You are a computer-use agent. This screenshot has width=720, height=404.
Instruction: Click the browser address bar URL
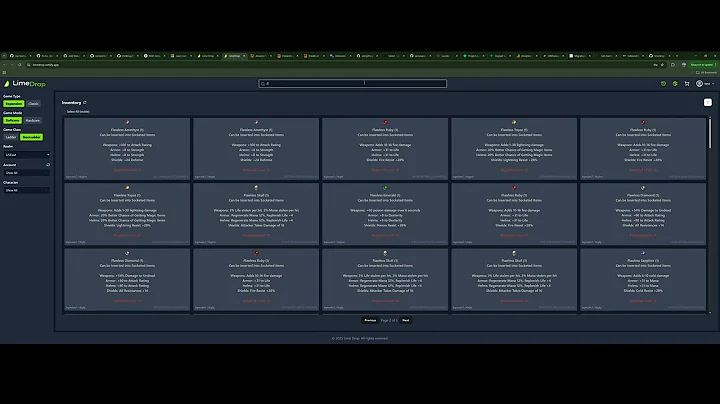45,65
